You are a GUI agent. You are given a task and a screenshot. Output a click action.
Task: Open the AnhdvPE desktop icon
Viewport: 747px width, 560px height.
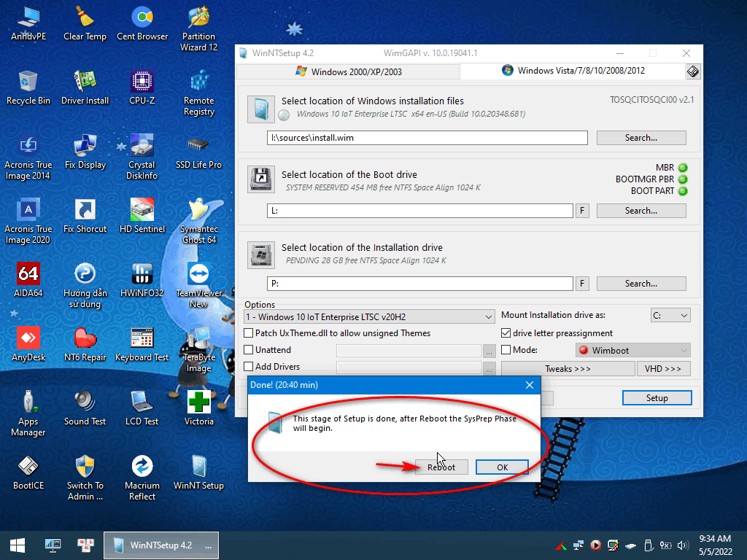[x=28, y=23]
